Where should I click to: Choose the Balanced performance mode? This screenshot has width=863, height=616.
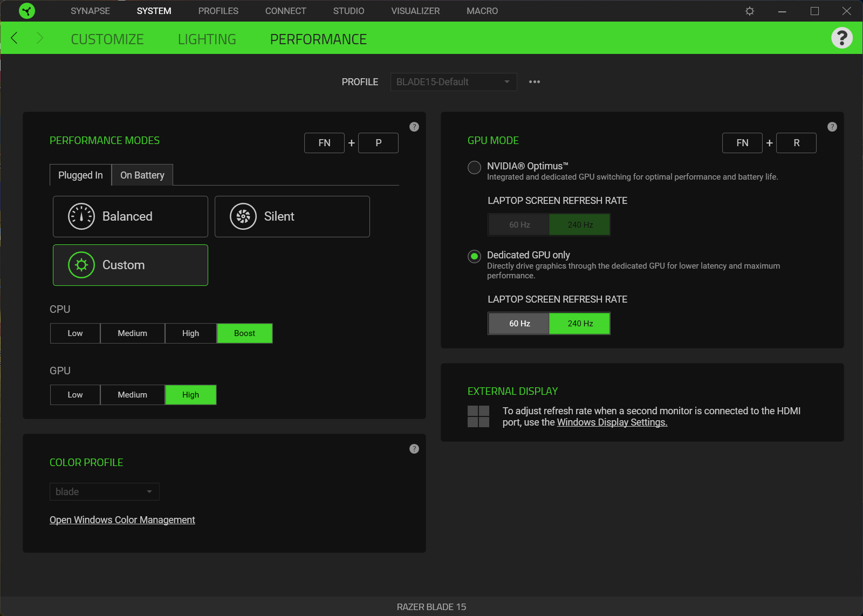pyautogui.click(x=131, y=216)
